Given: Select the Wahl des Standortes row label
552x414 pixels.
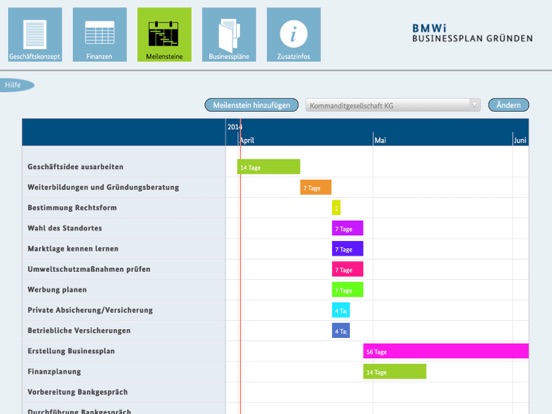Looking at the screenshot, I should 65,228.
